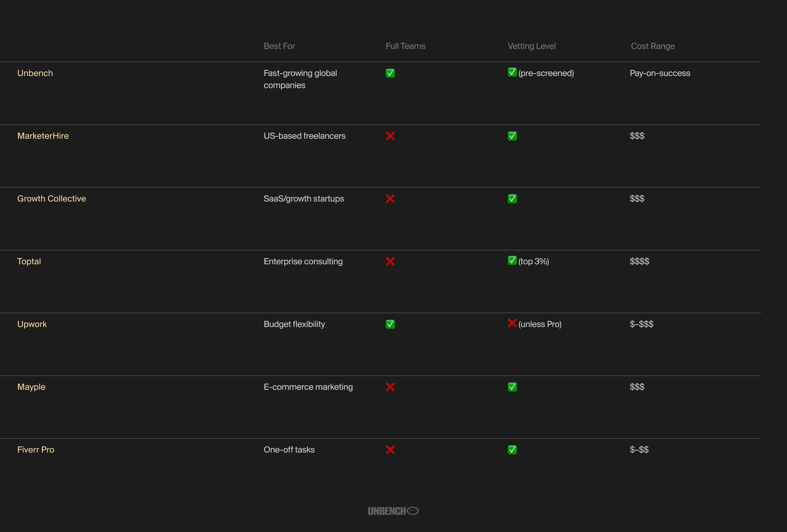Click the green check beside (pre-screened)
This screenshot has height=532, width=787.
(x=512, y=72)
